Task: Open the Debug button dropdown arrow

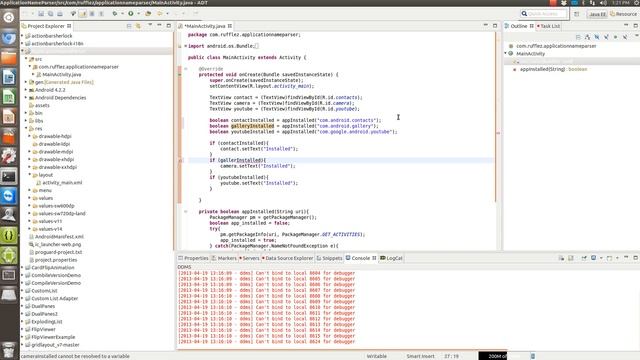Action: pos(122,14)
